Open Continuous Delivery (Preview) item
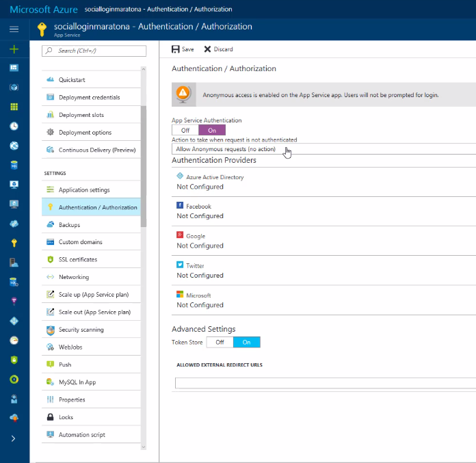This screenshot has height=463, width=476. (x=91, y=150)
